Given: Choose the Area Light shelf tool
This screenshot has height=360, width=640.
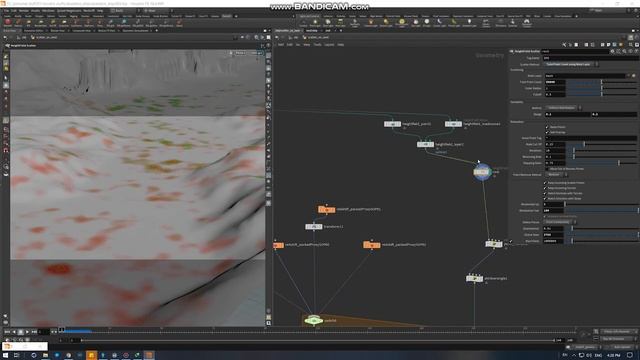Looking at the screenshot, I should click(340, 23).
